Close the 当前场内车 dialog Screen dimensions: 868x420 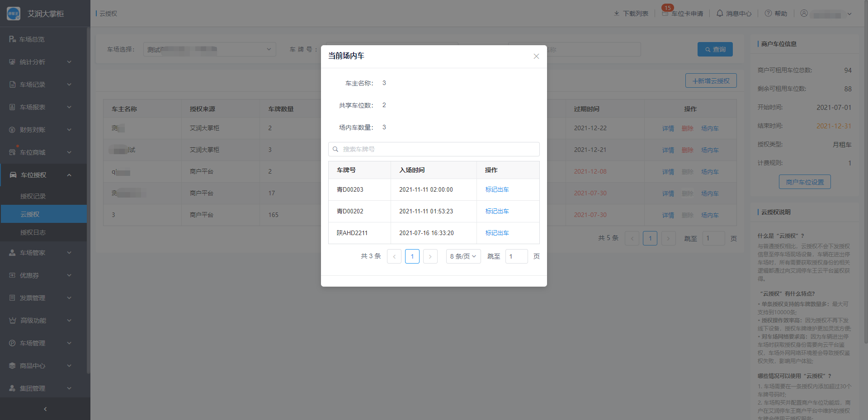click(x=536, y=57)
